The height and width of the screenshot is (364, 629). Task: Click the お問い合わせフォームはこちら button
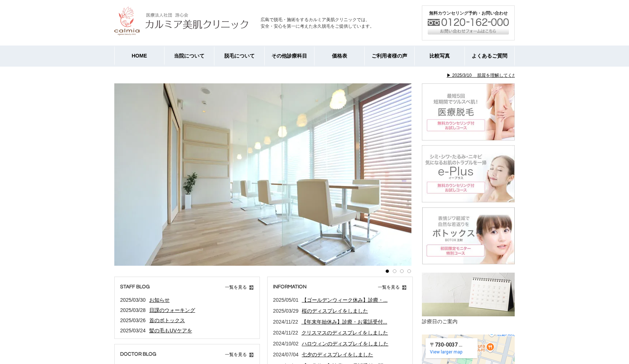(x=467, y=31)
